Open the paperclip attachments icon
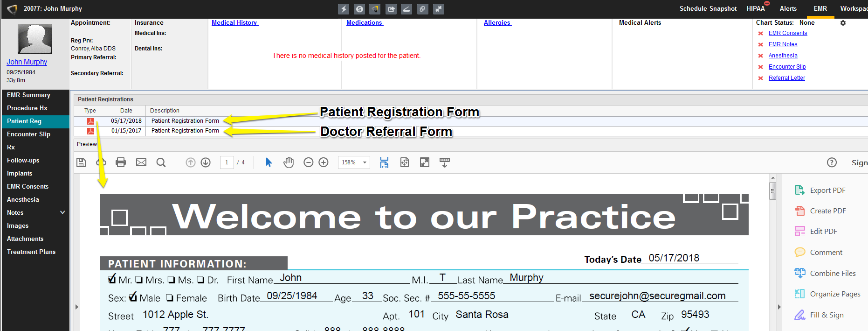Screen dimensions: 868x331 [423, 9]
